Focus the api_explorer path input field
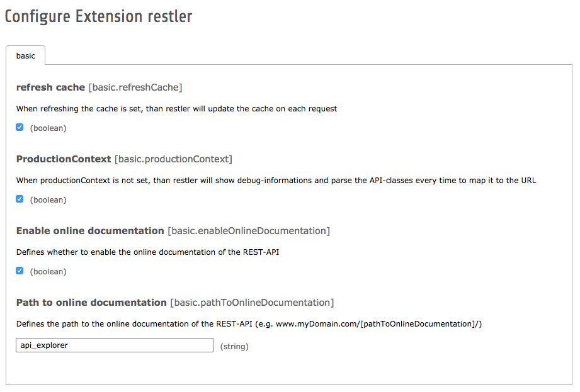 [x=115, y=345]
